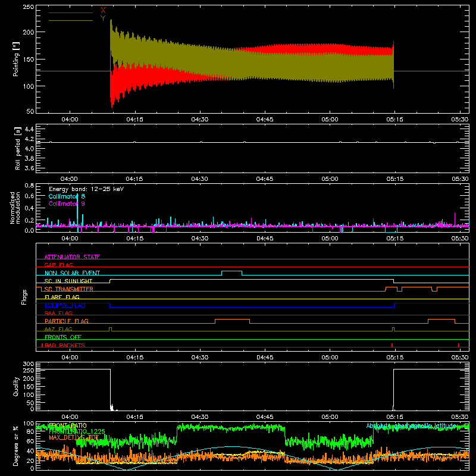
Task: Click the 'Normalized modulation' axis title
Action: click(15, 208)
